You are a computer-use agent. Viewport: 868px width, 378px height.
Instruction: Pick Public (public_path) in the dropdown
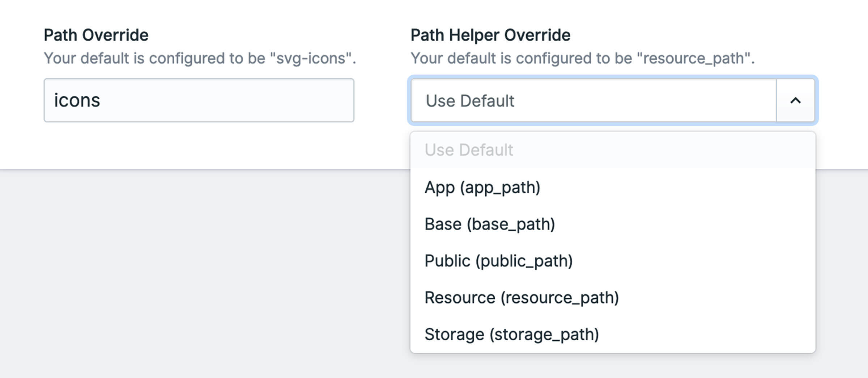(498, 261)
